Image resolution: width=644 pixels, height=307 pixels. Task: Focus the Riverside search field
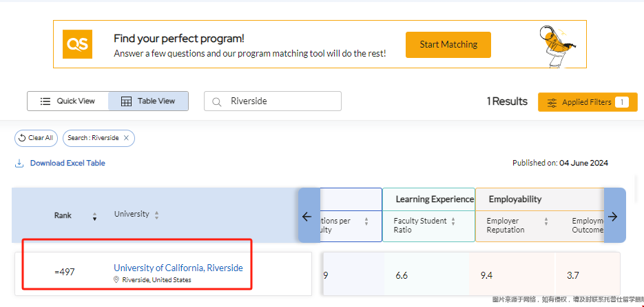tap(273, 101)
